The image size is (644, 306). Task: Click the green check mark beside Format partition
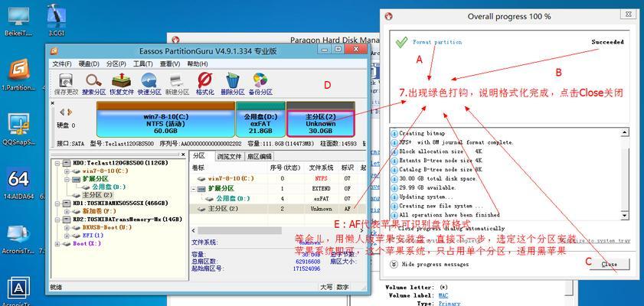point(401,42)
